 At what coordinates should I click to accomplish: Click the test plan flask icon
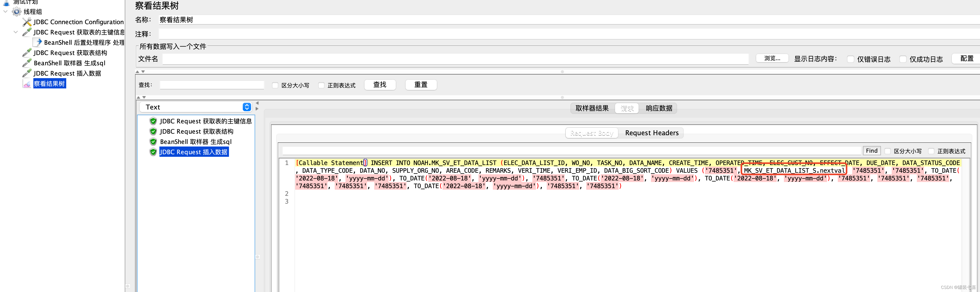[x=6, y=2]
